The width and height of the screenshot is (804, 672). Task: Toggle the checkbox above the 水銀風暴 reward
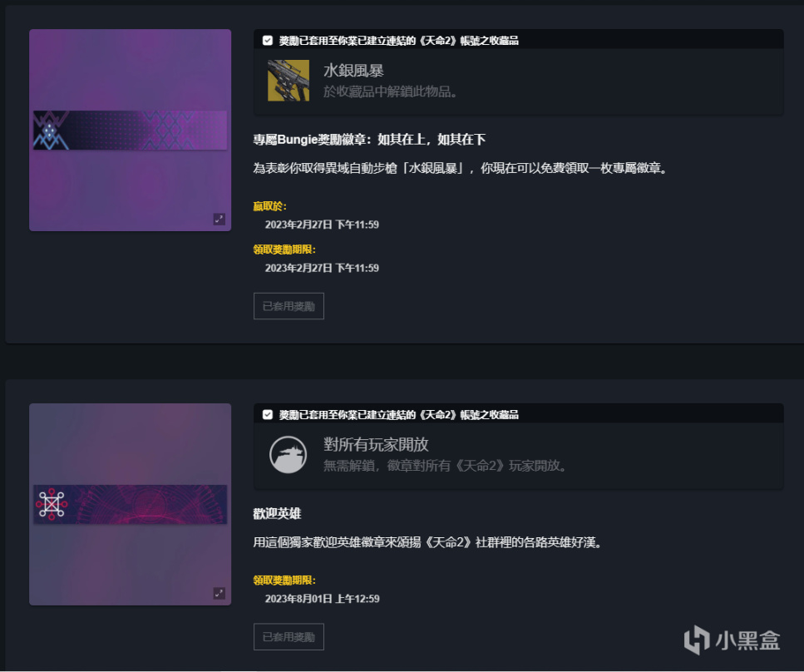coord(267,40)
